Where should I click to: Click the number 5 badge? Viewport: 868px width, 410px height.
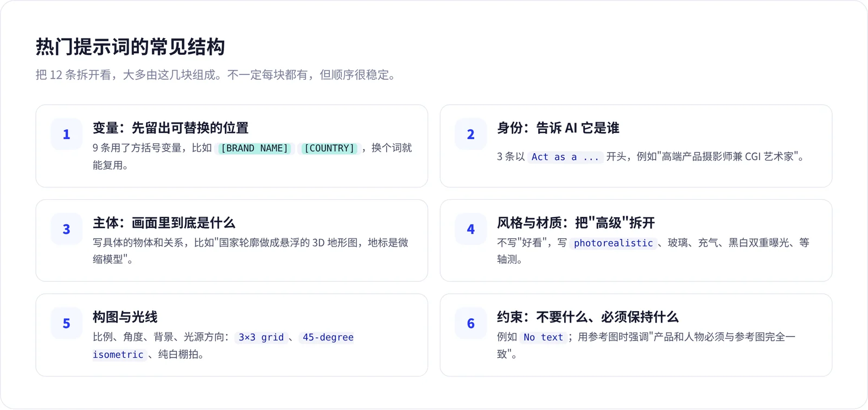66,324
